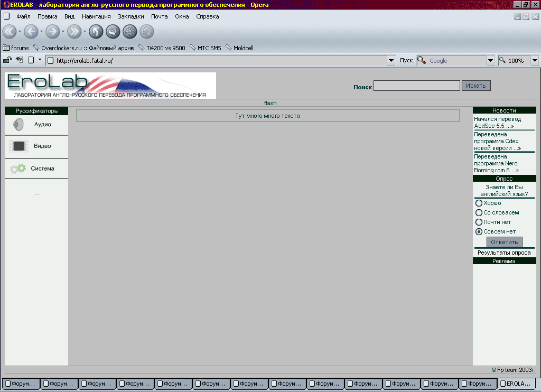Click the Audio speaker icon in sidebar
This screenshot has height=392, width=541.
click(18, 125)
